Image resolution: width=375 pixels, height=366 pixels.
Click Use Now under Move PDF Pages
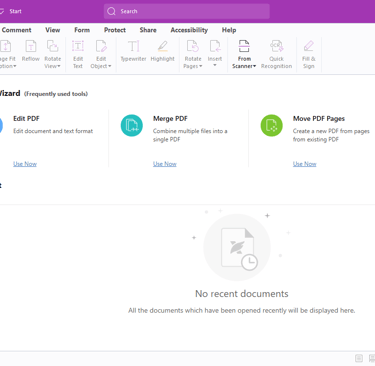pyautogui.click(x=304, y=164)
